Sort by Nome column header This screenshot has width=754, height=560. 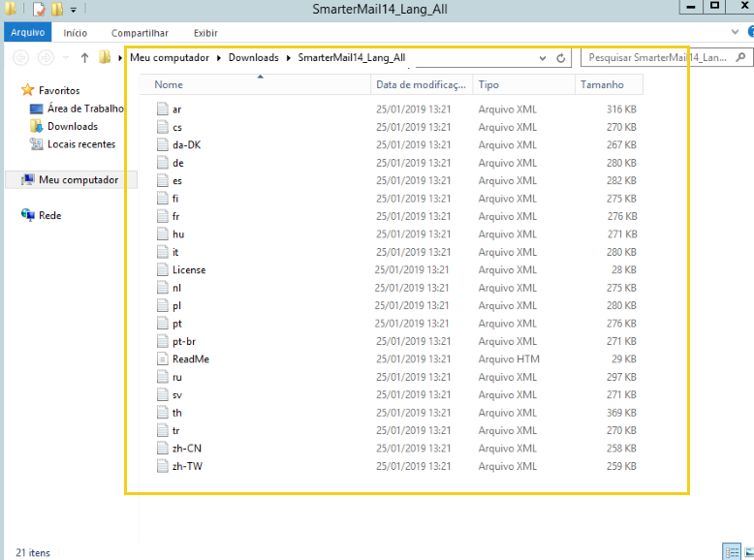click(255, 84)
